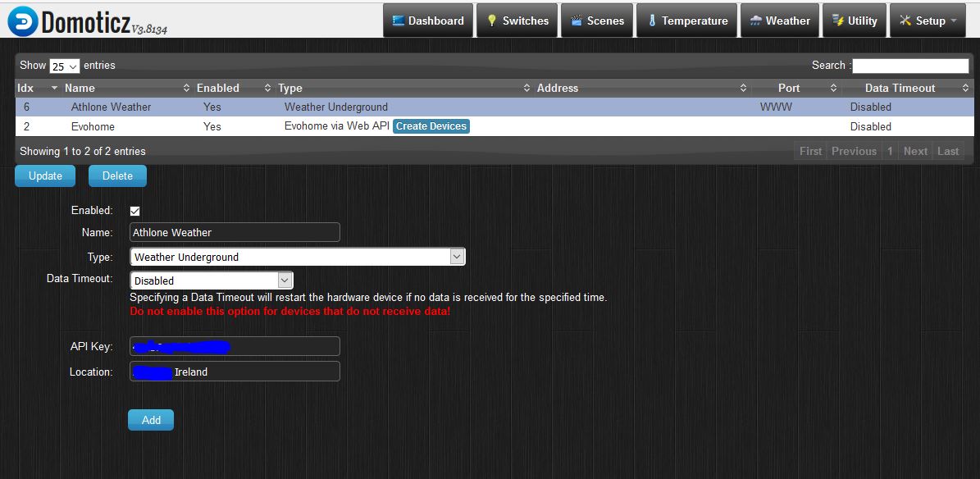Open the Weather tab
This screenshot has height=479, width=980.
click(x=779, y=21)
